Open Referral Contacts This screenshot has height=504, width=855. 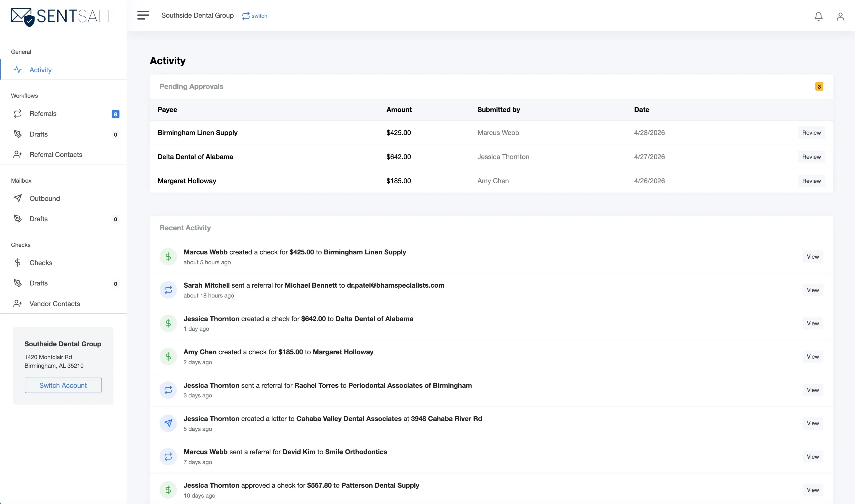(x=56, y=155)
